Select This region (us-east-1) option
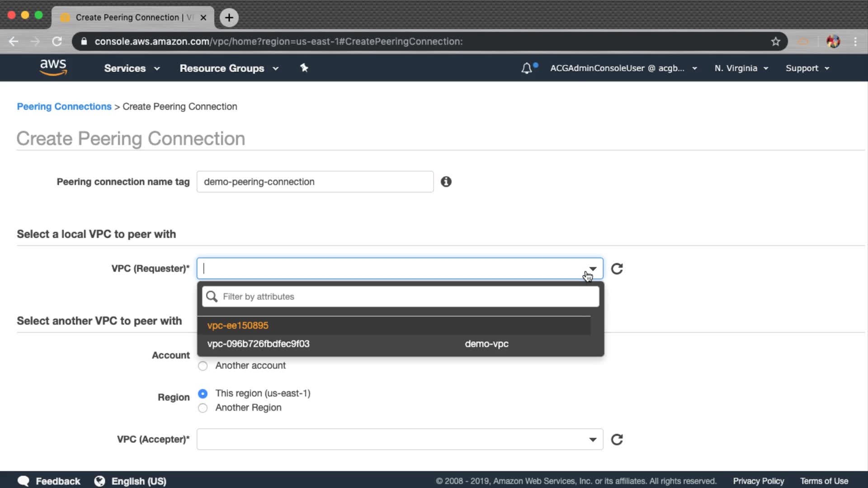This screenshot has height=488, width=868. [x=203, y=394]
